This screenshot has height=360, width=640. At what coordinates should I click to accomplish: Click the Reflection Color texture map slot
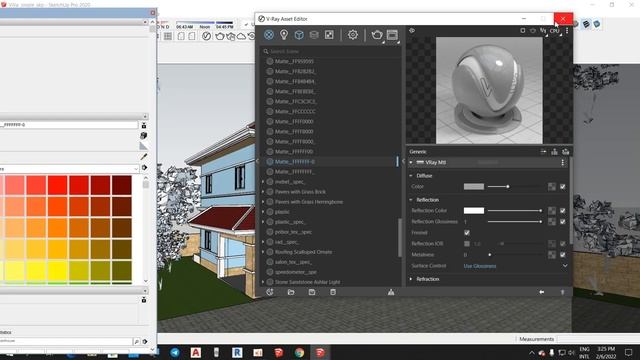552,211
